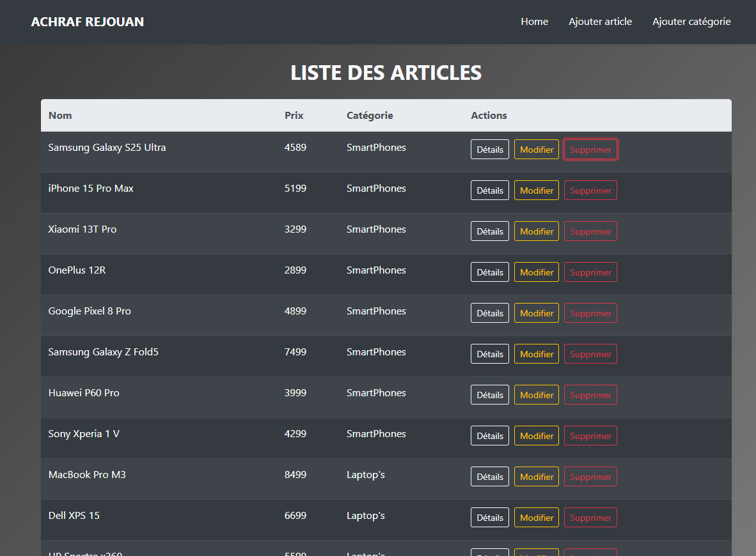Click Supprimer for Samsung Galaxy S25 Ultra

590,150
